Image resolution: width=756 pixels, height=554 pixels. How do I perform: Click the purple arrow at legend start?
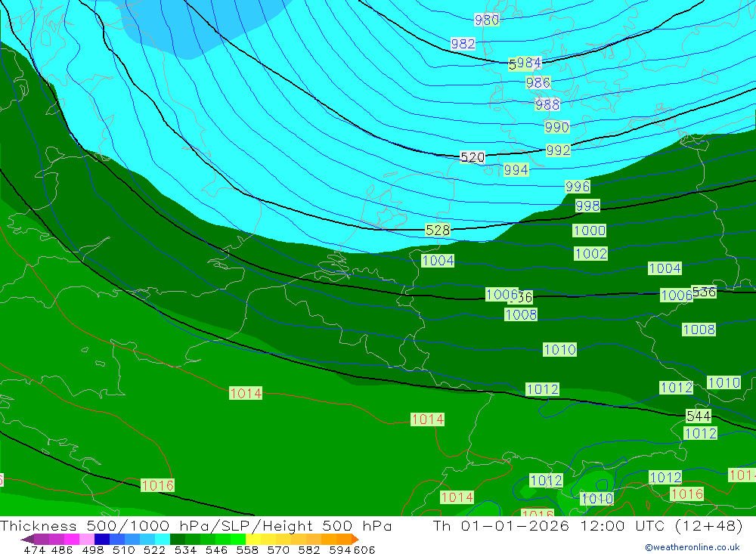[27, 539]
